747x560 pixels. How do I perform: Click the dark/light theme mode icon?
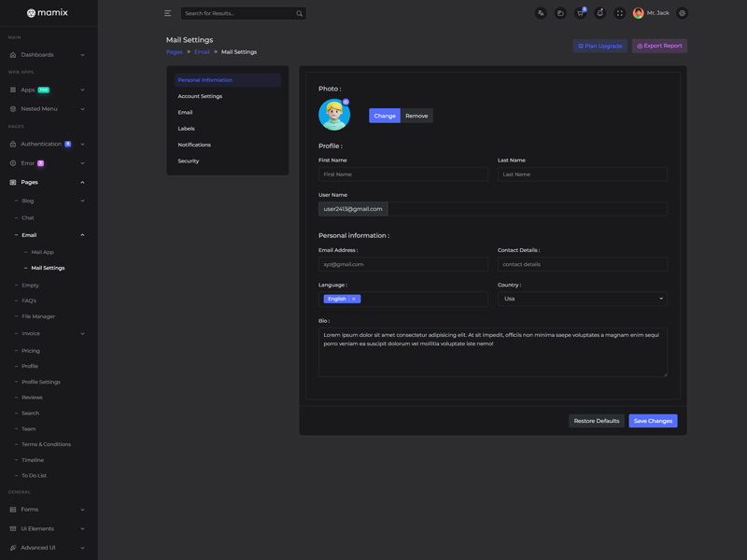pos(560,13)
